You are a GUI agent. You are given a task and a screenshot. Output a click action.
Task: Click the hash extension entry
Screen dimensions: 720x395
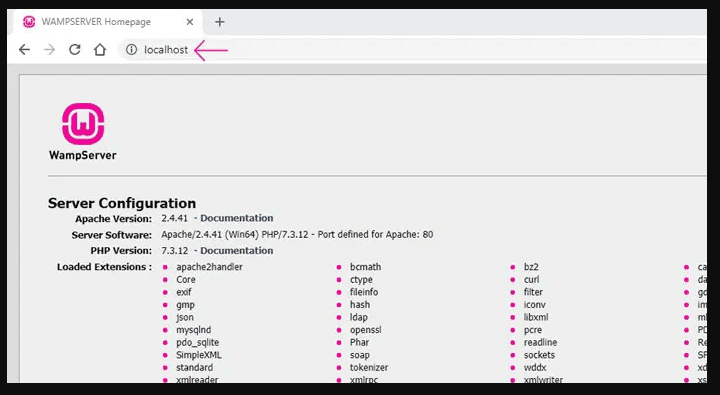tap(360, 305)
